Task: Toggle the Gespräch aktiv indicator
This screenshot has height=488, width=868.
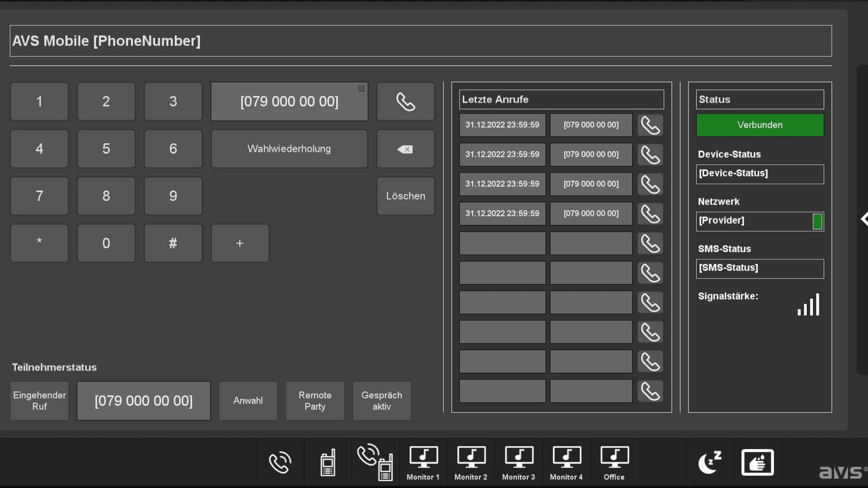Action: [x=382, y=401]
